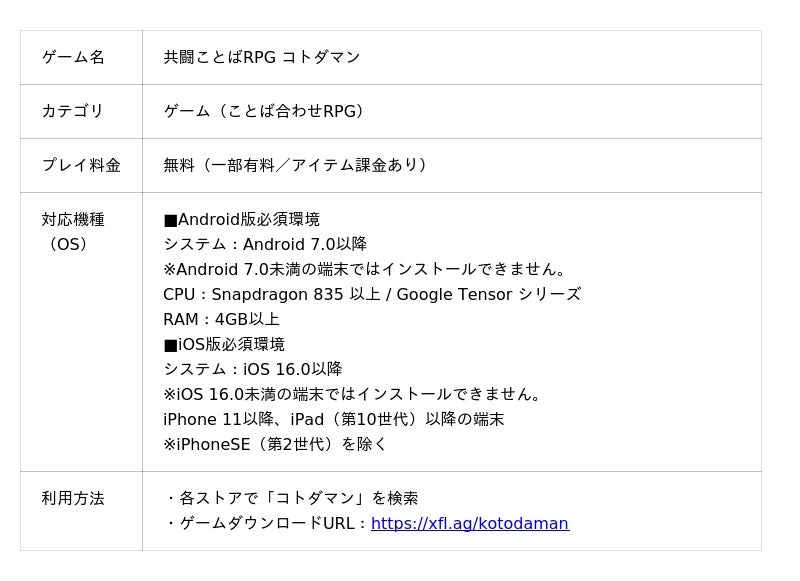
Task: Click the ゲーム（ことば合わせRPG） category text
Action: pos(263,111)
